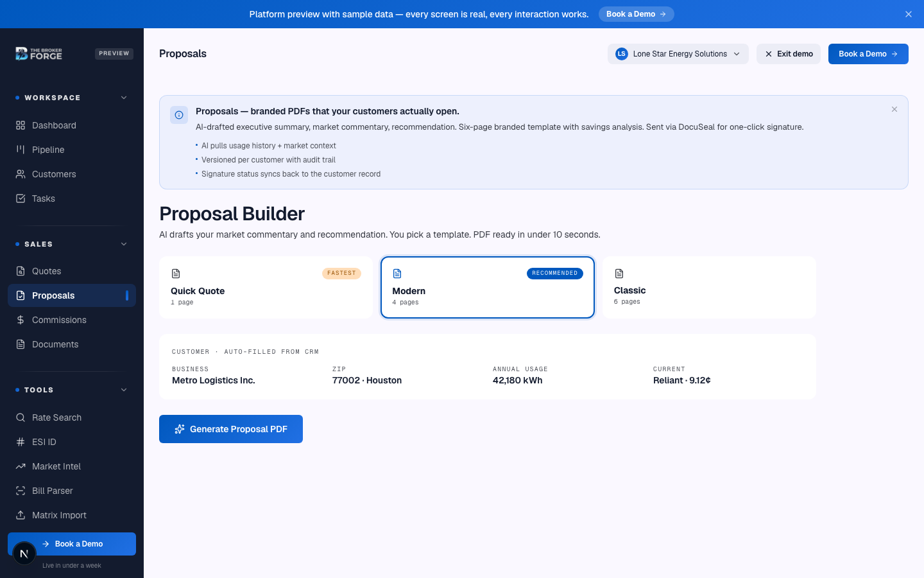
Task: Click the Quick Quote document icon
Action: [x=176, y=274]
